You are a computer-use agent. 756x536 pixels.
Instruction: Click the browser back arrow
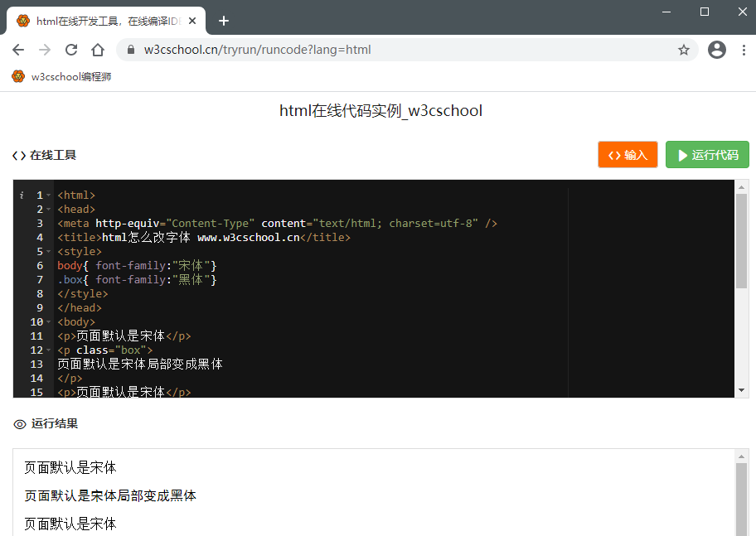point(18,50)
